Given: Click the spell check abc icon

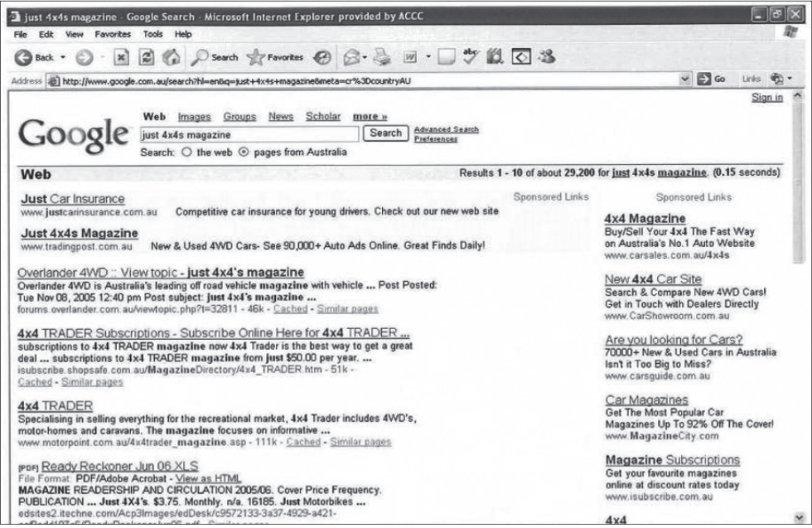Looking at the screenshot, I should pos(471,56).
